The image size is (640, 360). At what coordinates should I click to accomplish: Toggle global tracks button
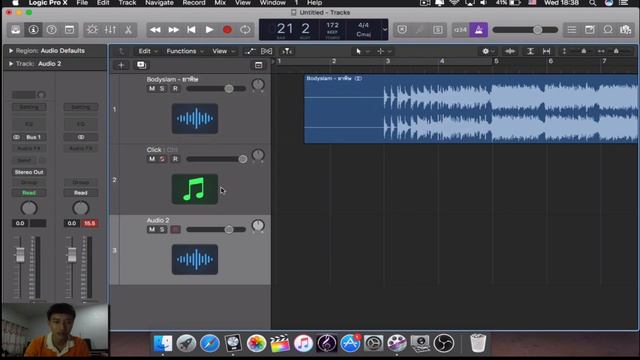[x=258, y=65]
